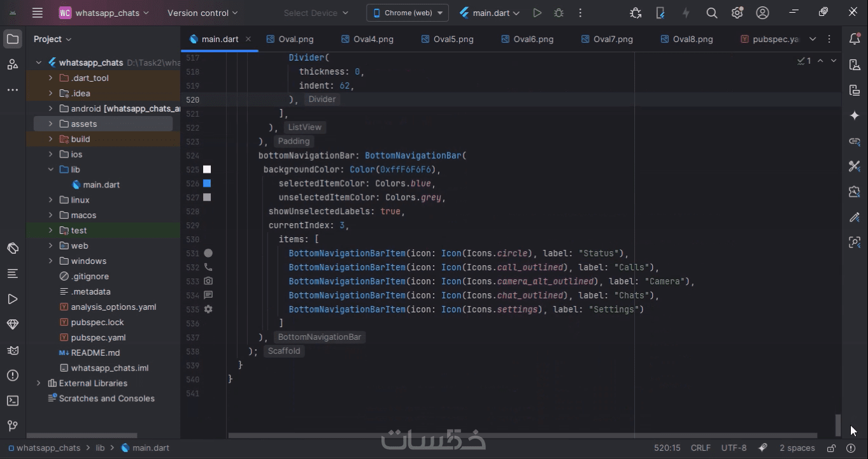Viewport: 868px width, 459px height.
Task: Change line separator via CRLF in status bar
Action: (701, 448)
